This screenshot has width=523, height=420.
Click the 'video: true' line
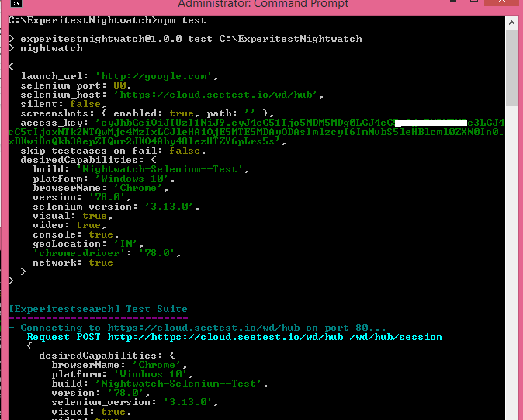pos(69,225)
